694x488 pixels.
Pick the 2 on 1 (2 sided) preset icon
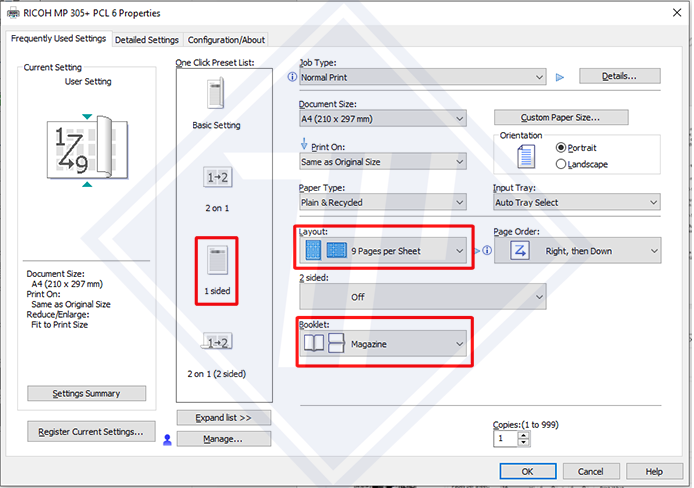(x=217, y=342)
